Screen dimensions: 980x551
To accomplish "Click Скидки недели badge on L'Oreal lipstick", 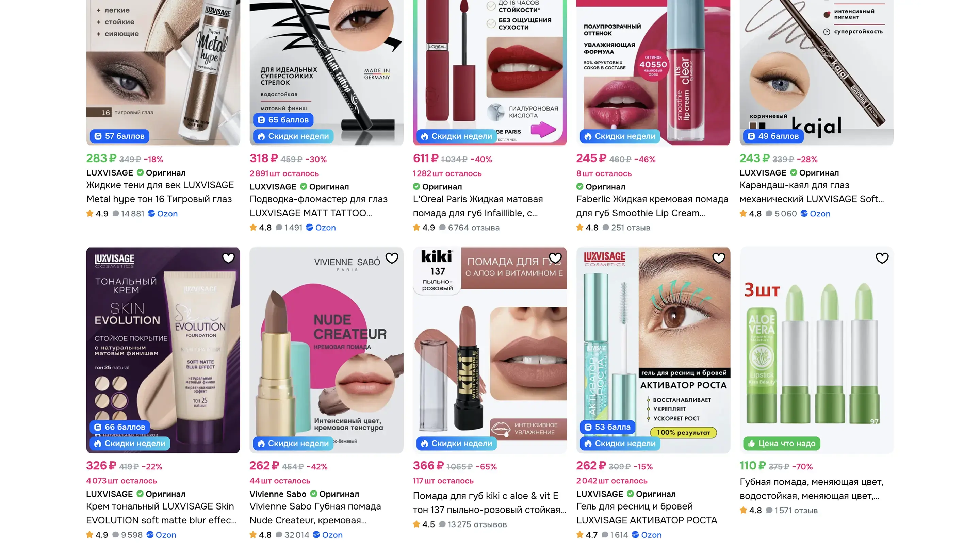I will (457, 136).
